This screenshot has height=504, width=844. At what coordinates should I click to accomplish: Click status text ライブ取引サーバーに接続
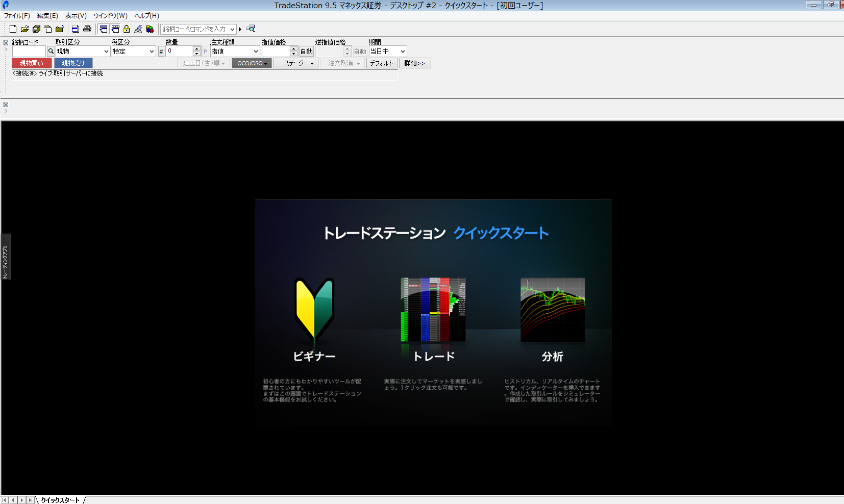click(71, 73)
